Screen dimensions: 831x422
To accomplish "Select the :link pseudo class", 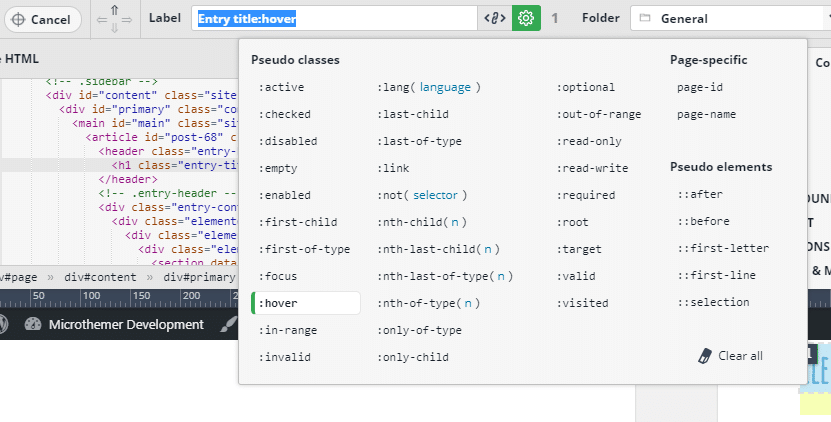I will coord(393,169).
